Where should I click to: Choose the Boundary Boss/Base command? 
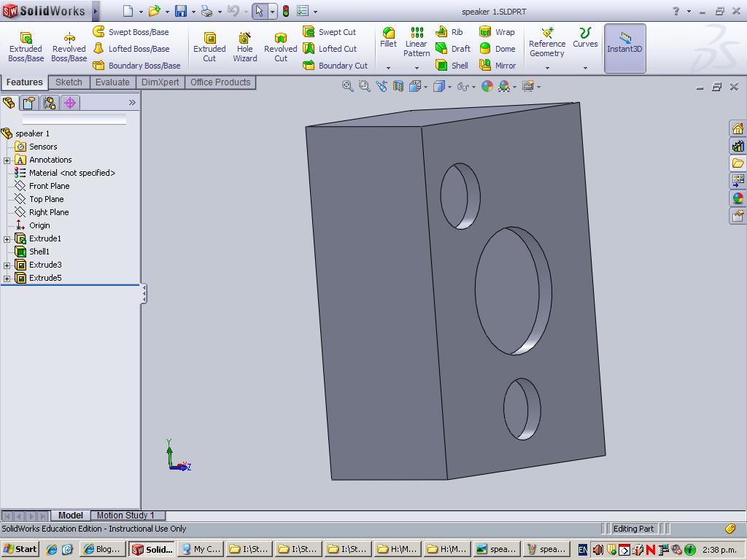click(136, 65)
